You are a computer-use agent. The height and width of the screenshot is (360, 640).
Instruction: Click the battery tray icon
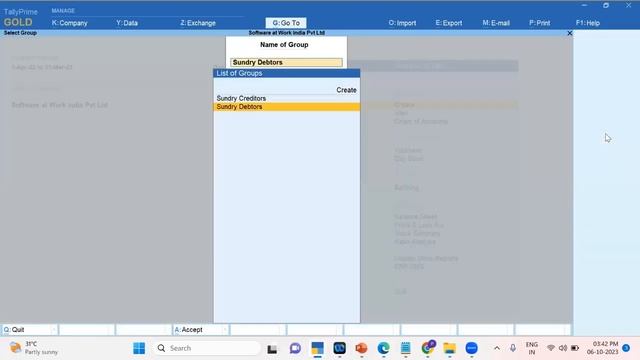click(575, 348)
